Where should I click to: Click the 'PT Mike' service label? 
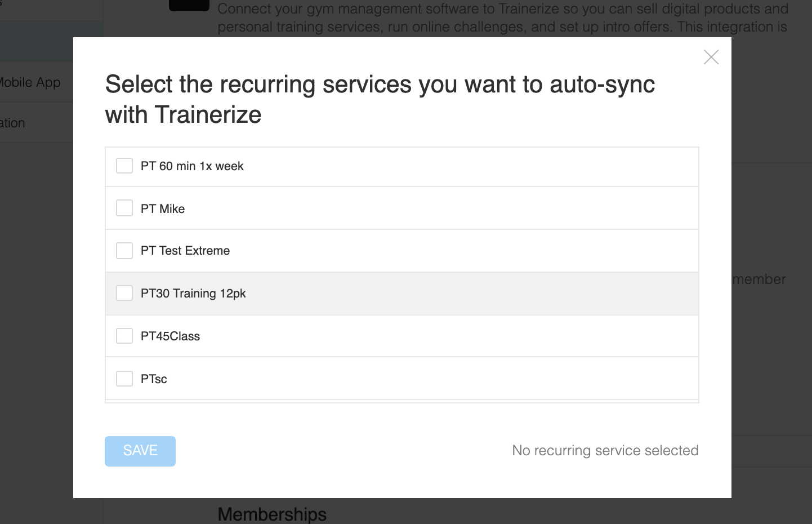tap(163, 209)
